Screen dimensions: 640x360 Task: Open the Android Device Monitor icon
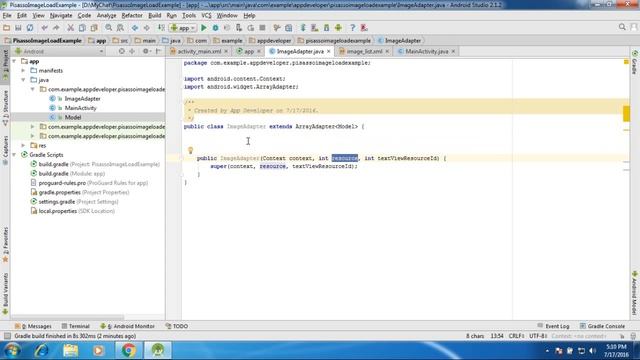338,28
